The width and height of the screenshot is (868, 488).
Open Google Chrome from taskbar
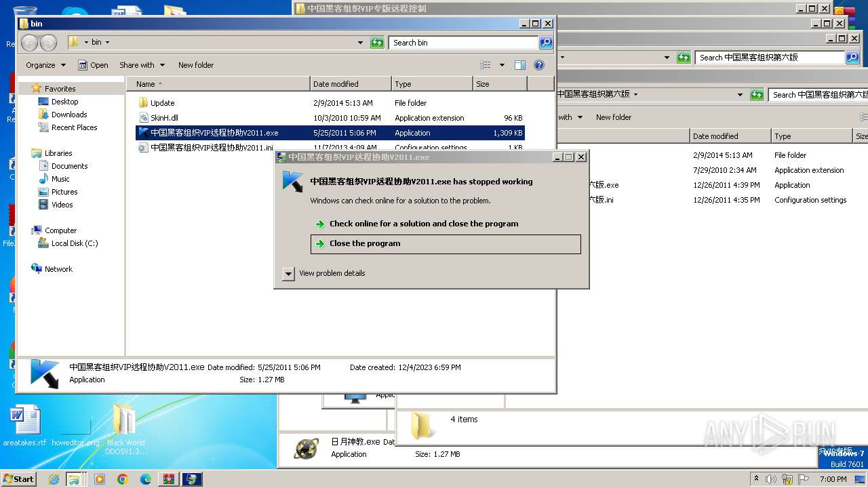(123, 479)
